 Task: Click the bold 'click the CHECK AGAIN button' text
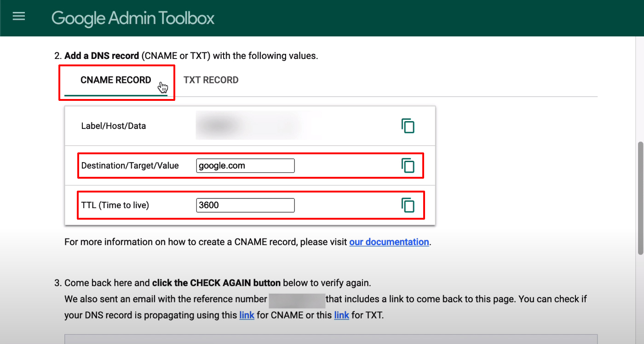click(x=216, y=283)
